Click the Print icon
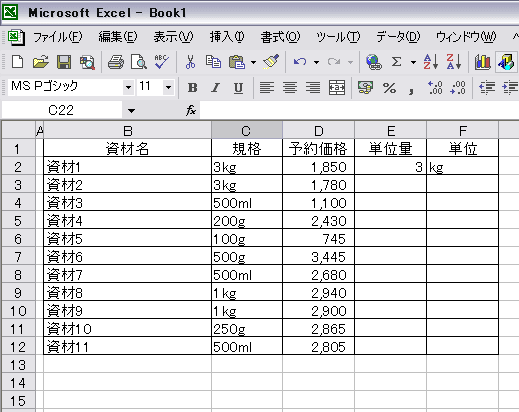 pyautogui.click(x=116, y=62)
